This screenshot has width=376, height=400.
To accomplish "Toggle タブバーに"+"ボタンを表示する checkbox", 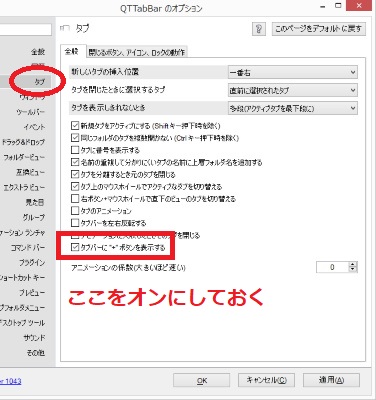I will [75, 247].
